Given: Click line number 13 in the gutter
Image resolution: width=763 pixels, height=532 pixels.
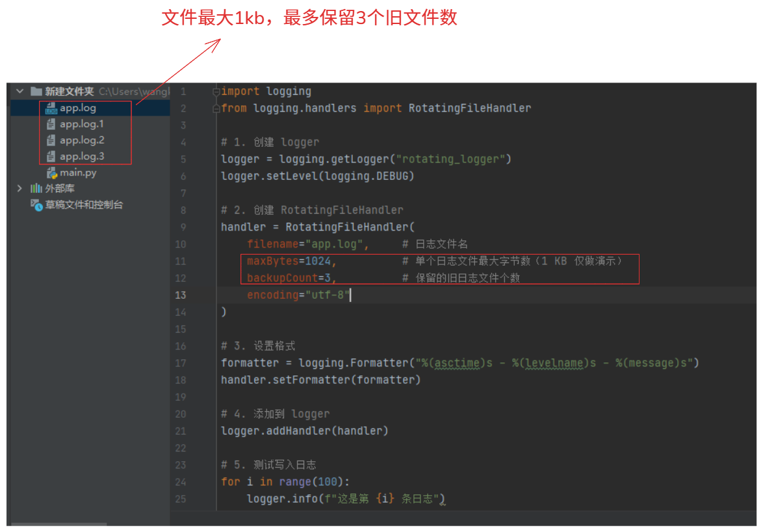Looking at the screenshot, I should click(180, 295).
